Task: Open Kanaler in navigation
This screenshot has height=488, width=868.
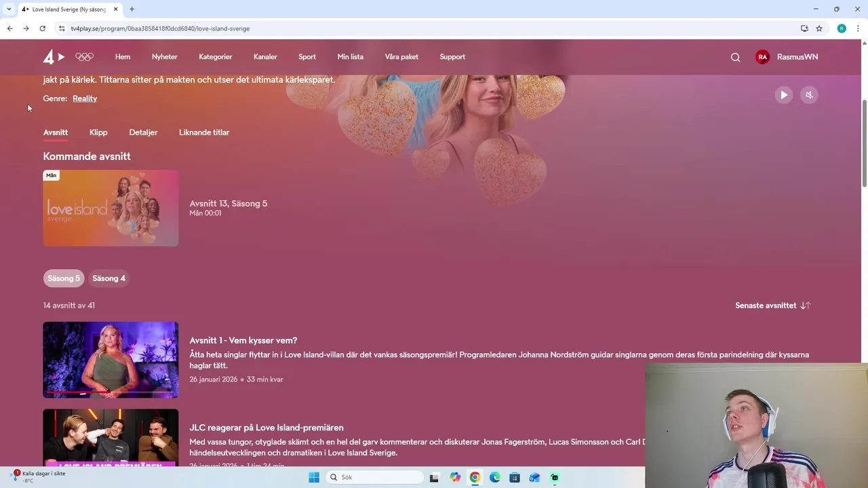Action: point(265,57)
